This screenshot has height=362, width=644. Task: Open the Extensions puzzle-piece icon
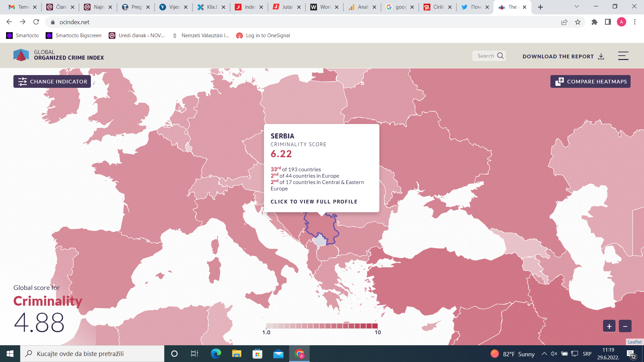[x=594, y=22]
